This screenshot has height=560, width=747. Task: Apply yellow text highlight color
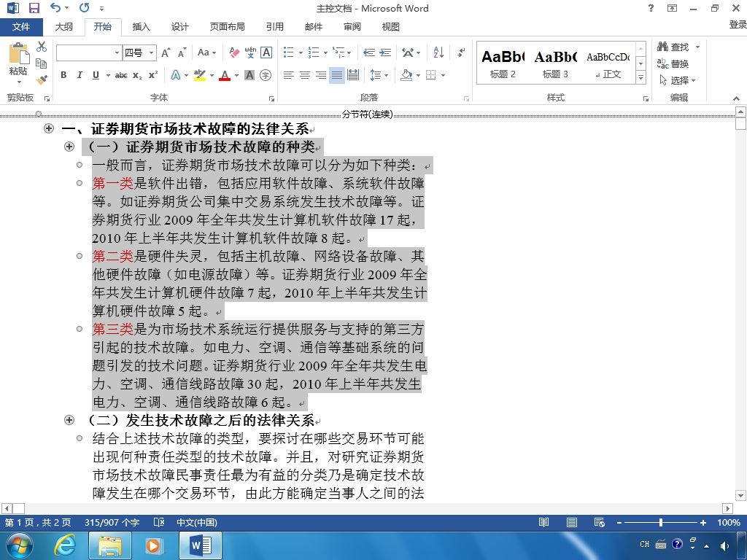coord(200,75)
